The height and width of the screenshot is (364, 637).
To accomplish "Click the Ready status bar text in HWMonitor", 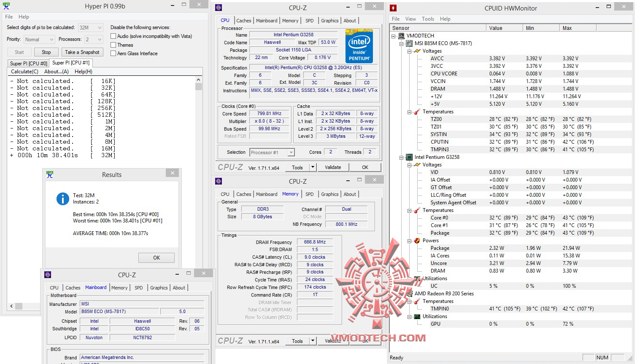I will click(x=397, y=358).
